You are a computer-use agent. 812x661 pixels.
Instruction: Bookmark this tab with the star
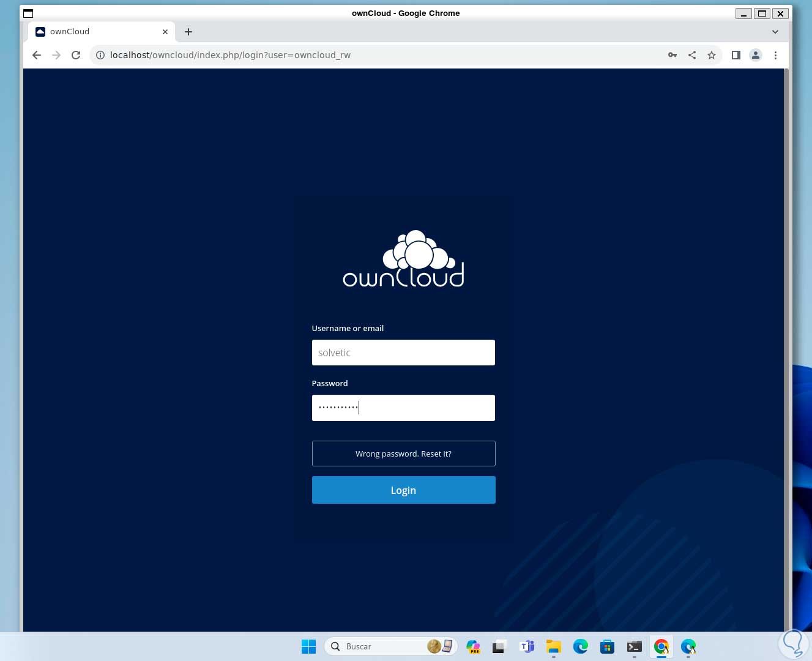[x=712, y=55]
